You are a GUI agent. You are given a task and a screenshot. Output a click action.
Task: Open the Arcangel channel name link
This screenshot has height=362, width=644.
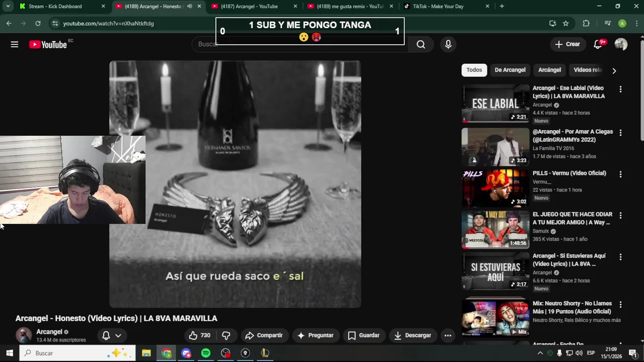click(49, 332)
